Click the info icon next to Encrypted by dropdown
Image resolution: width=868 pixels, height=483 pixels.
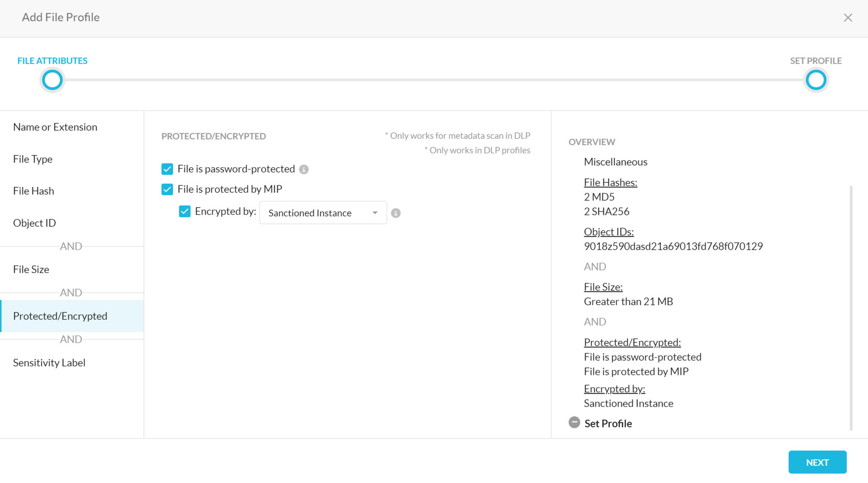[396, 213]
